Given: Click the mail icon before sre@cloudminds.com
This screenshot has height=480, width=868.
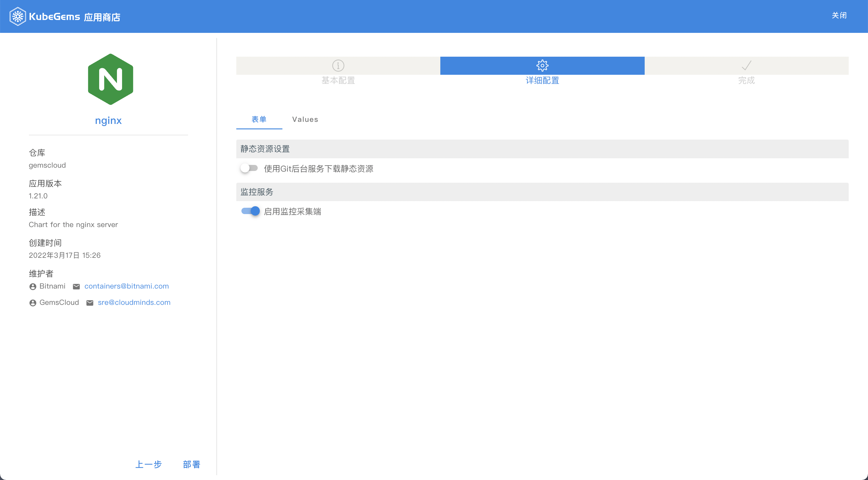Looking at the screenshot, I should click(x=90, y=303).
